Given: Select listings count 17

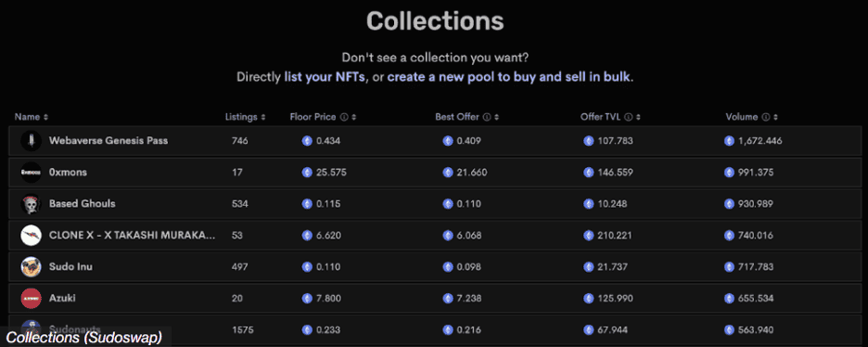Looking at the screenshot, I should (x=236, y=173).
